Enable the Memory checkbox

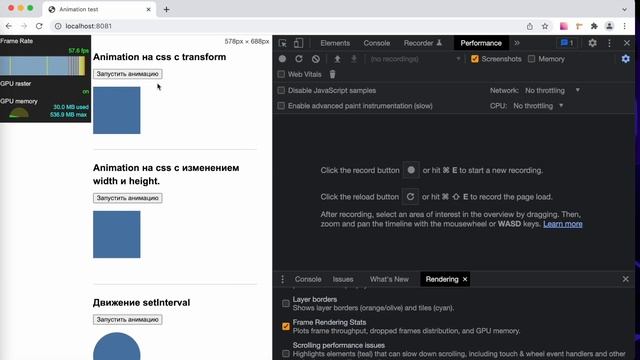click(x=531, y=59)
